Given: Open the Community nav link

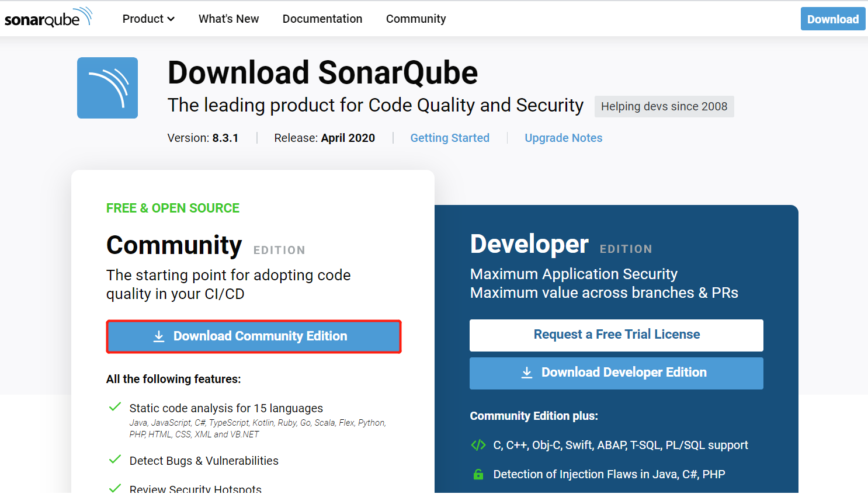Looking at the screenshot, I should [x=416, y=19].
